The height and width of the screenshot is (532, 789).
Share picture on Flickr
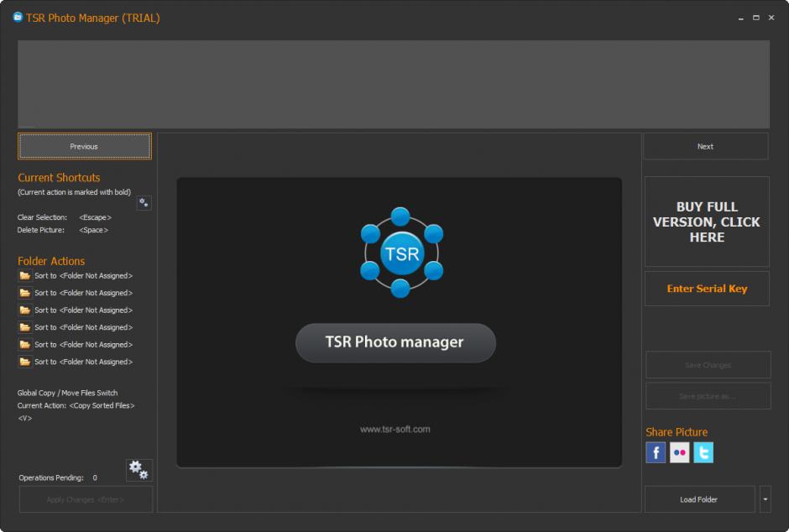[679, 452]
